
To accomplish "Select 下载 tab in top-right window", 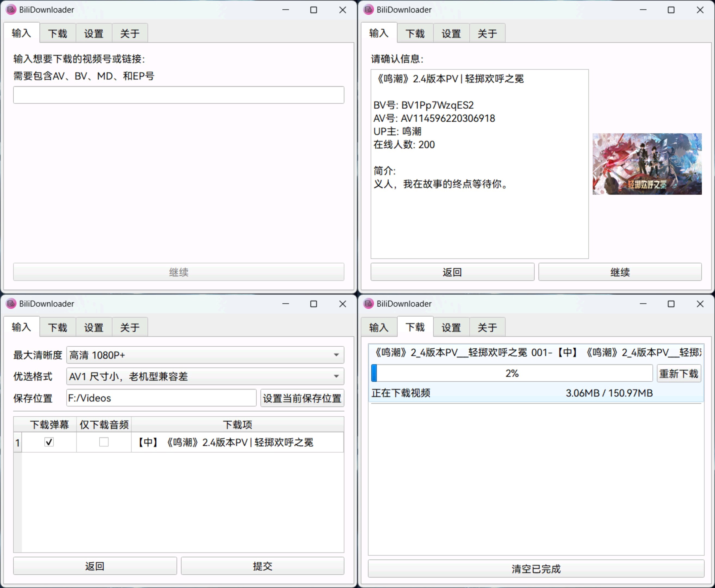I will 415,33.
